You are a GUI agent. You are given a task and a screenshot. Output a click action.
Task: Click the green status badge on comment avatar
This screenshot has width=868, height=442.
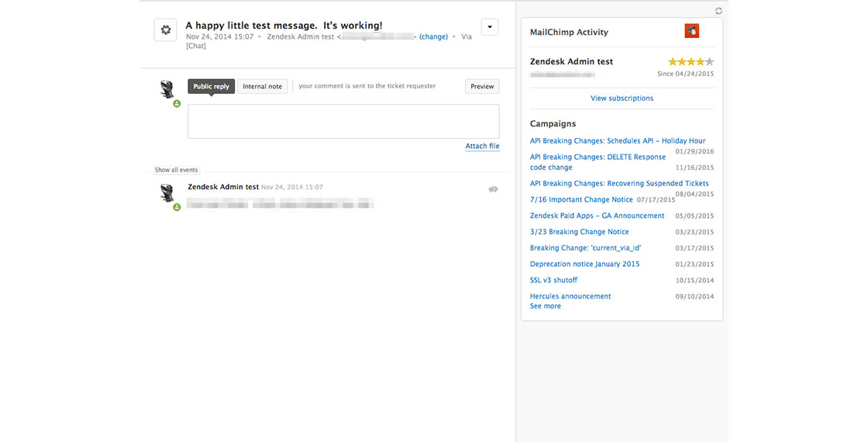click(x=177, y=207)
